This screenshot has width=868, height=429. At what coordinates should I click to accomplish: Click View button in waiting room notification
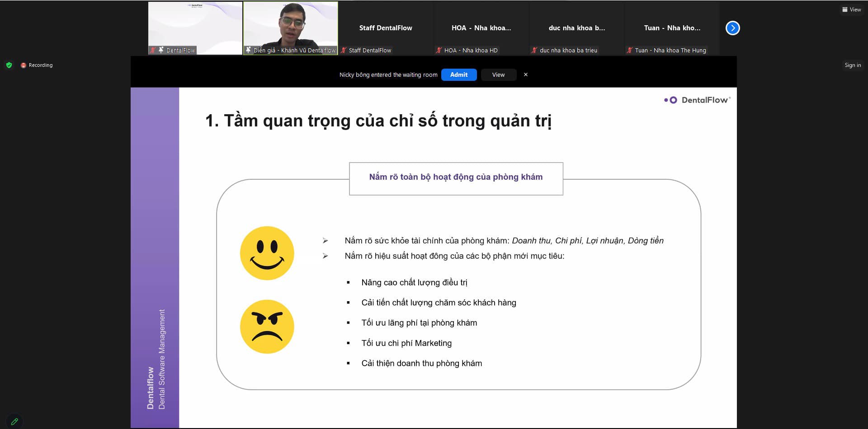pos(498,75)
